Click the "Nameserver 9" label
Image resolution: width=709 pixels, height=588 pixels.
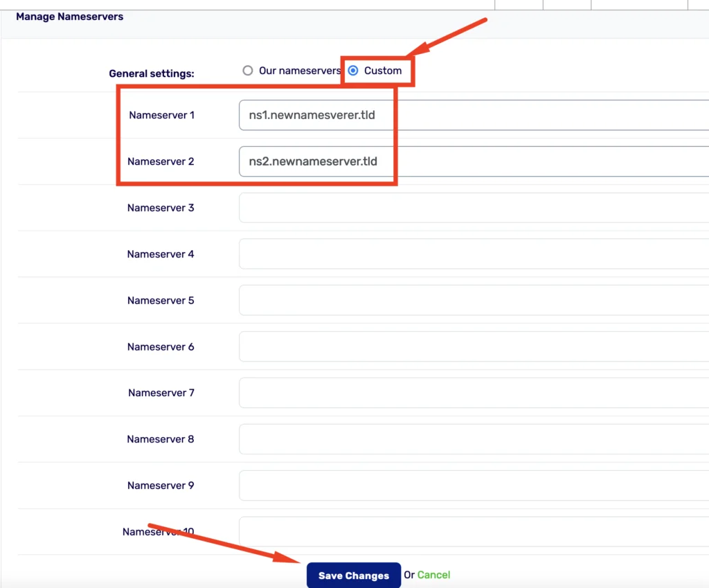point(161,485)
